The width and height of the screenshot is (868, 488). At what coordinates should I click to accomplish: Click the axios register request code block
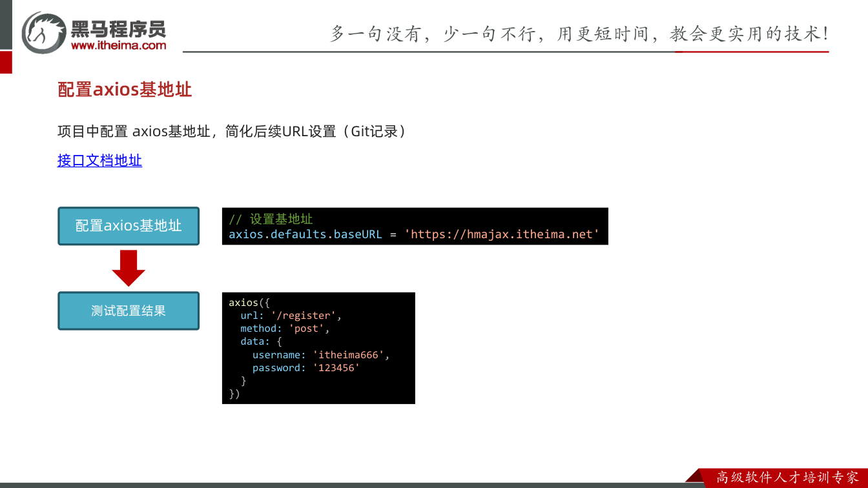318,348
